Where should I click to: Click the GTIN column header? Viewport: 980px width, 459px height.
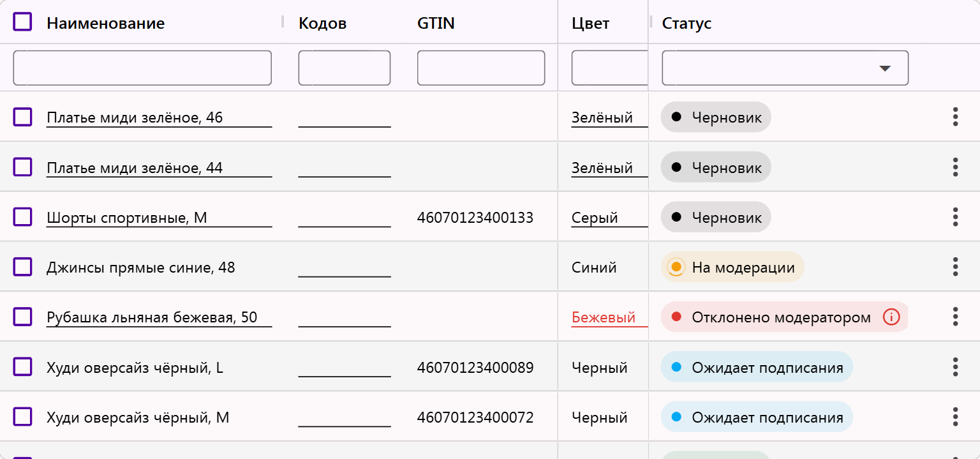[436, 24]
